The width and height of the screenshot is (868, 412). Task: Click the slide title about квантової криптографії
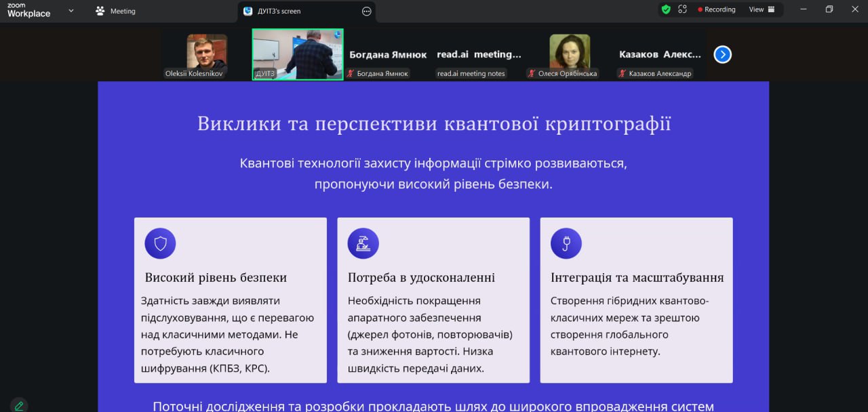click(x=433, y=123)
